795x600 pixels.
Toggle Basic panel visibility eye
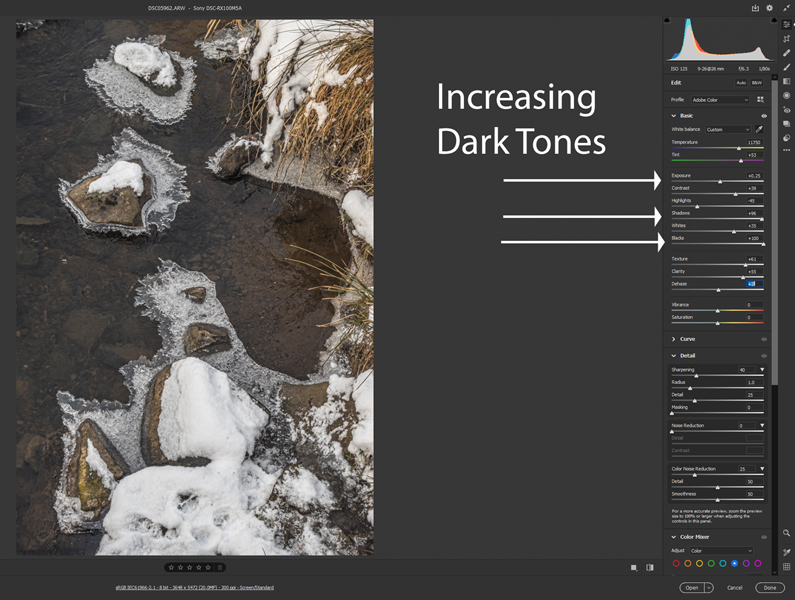[x=764, y=116]
